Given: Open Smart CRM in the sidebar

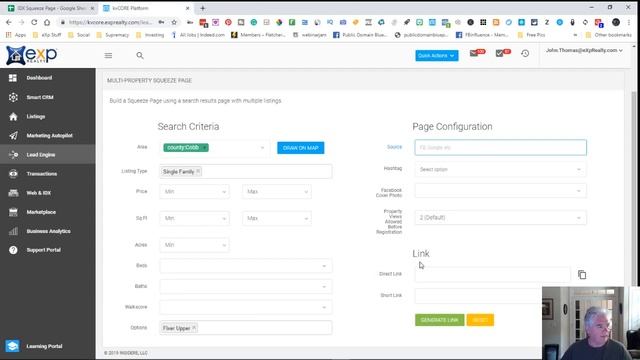Looking at the screenshot, I should point(40,97).
